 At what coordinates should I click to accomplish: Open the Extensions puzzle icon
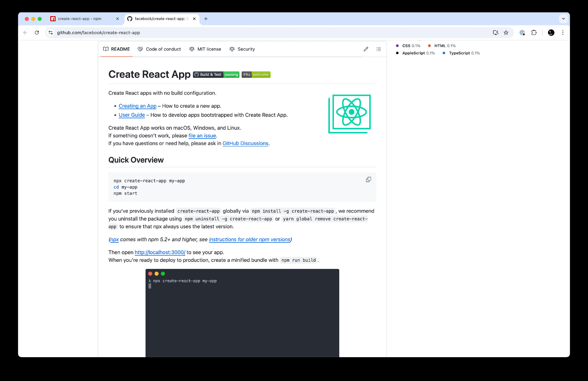click(x=534, y=33)
